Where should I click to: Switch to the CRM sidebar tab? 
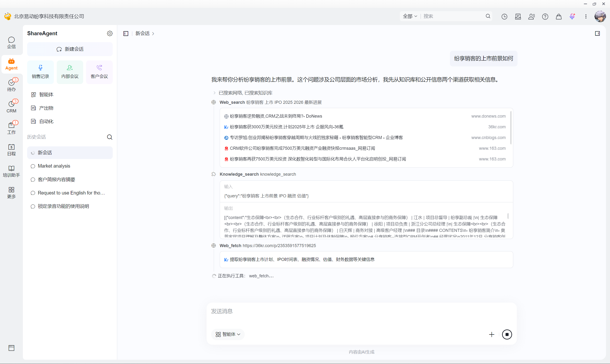point(11,106)
